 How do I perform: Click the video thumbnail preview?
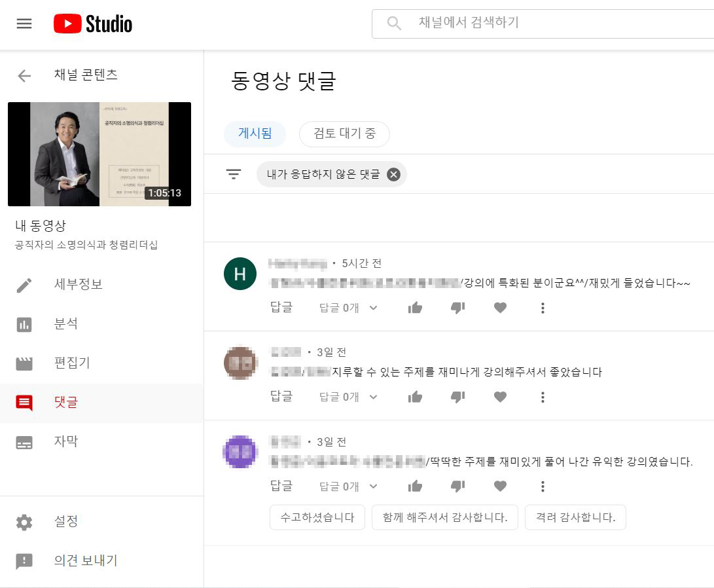99,154
